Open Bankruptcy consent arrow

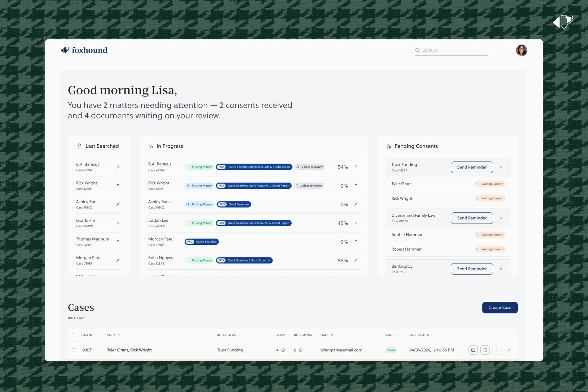501,269
